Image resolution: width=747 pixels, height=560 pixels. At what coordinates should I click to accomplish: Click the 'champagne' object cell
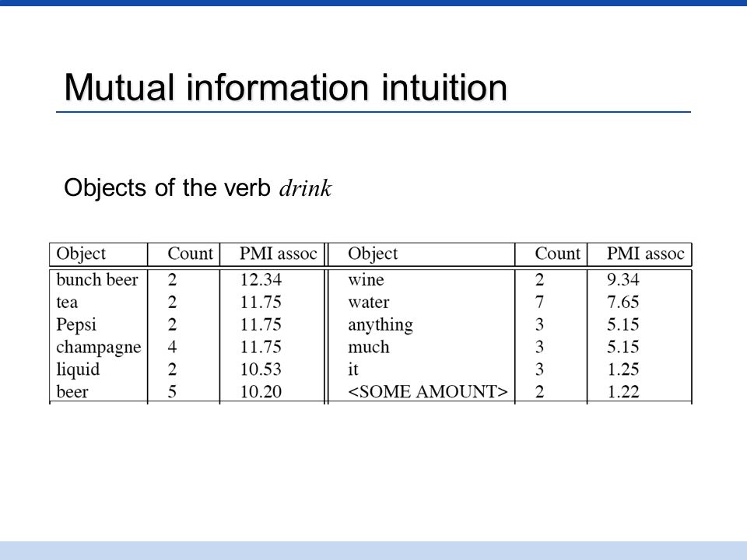click(x=99, y=348)
